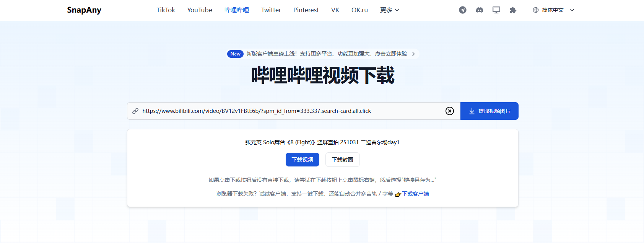This screenshot has width=644, height=243.
Task: Click the globe language icon
Action: point(536,10)
